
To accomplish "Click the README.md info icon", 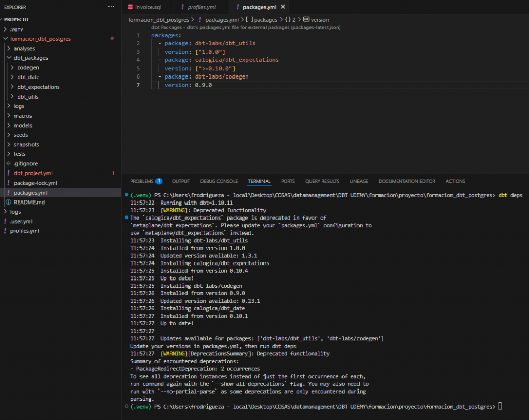I will [8, 202].
